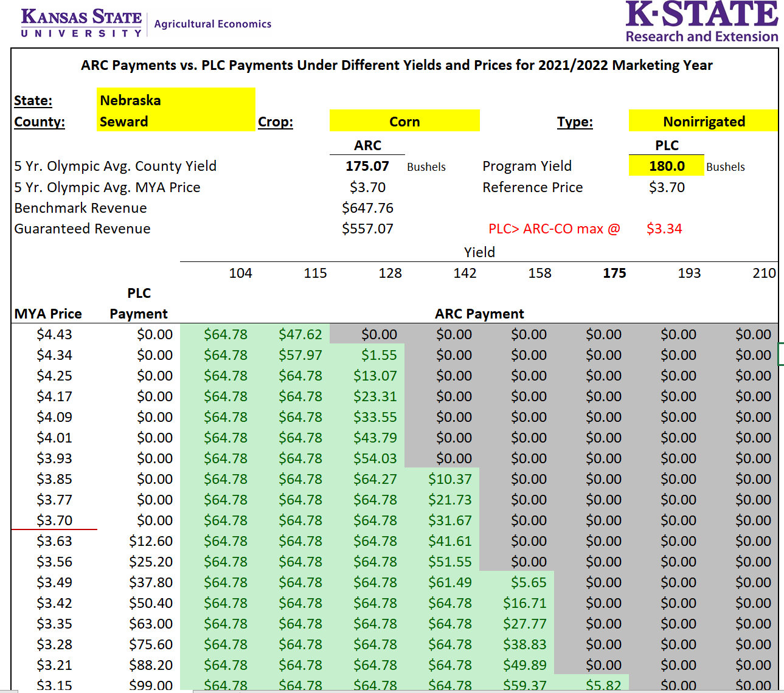This screenshot has width=784, height=693.
Task: Click the $12.60 PLC payment cell
Action: pyautogui.click(x=151, y=541)
